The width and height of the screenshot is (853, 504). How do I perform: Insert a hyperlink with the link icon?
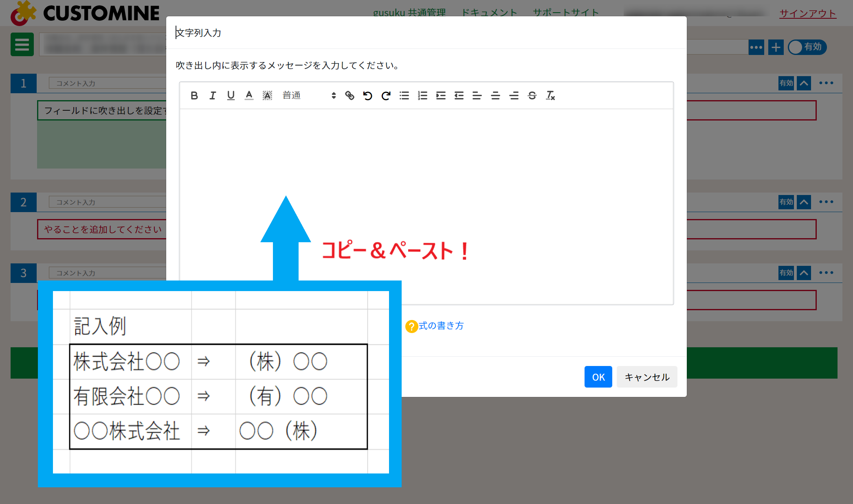[x=350, y=95]
